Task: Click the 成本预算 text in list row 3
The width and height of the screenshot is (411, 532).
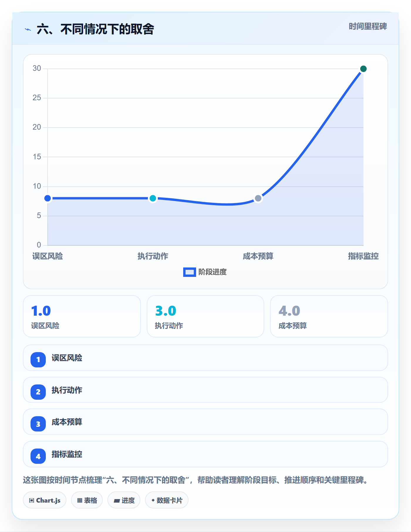Action: click(x=67, y=422)
